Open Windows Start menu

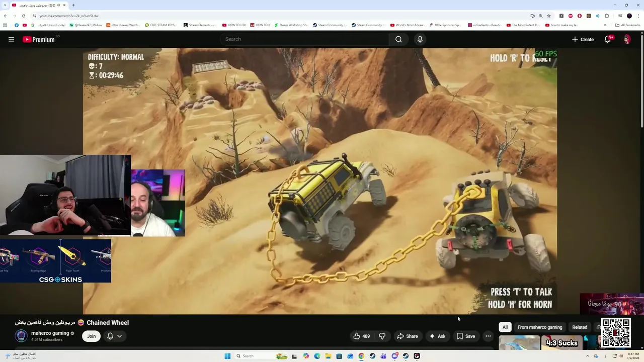point(227,356)
